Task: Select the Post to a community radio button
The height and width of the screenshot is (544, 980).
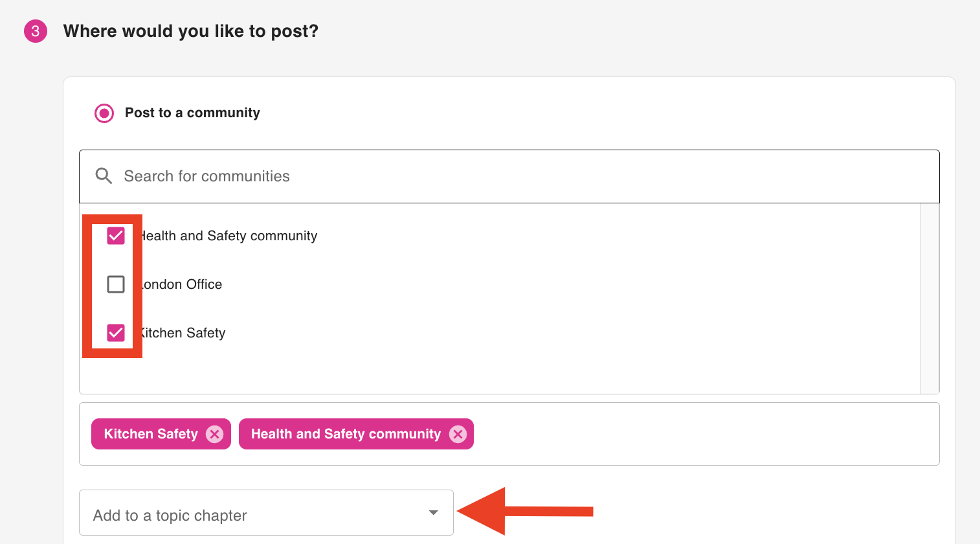Action: tap(104, 113)
